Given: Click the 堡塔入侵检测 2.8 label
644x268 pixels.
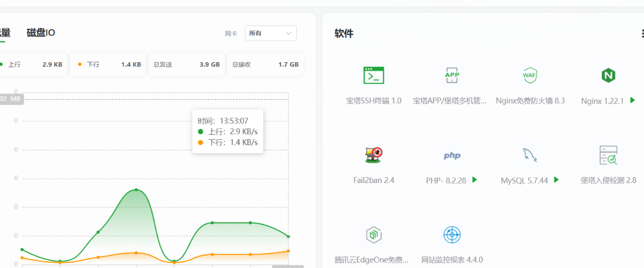Looking at the screenshot, I should [608, 180].
